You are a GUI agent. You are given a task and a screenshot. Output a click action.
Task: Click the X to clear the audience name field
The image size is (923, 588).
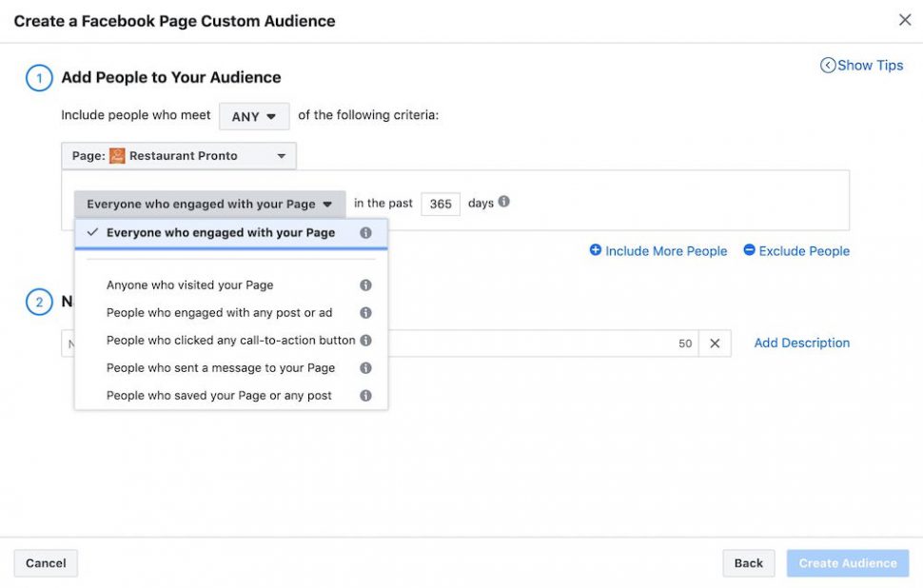[x=715, y=343]
